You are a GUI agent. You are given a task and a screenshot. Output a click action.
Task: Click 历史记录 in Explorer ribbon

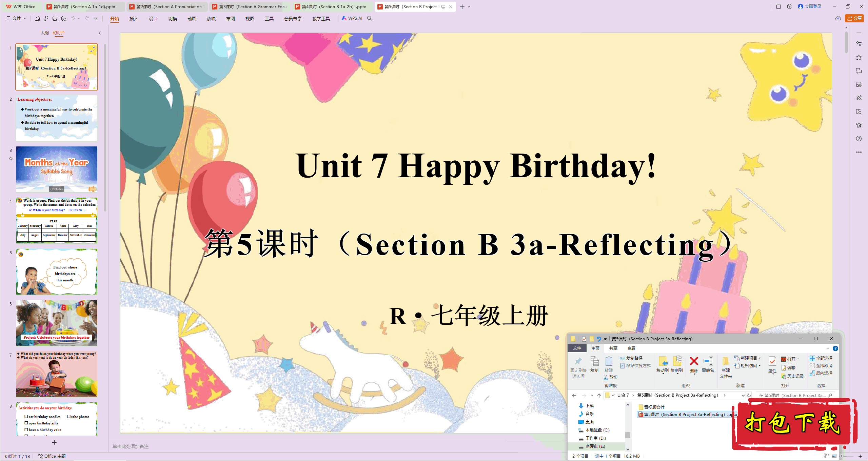coord(792,376)
